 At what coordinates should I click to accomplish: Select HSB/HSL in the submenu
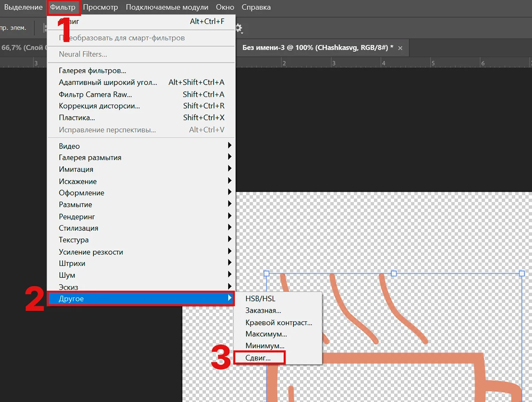click(x=278, y=299)
